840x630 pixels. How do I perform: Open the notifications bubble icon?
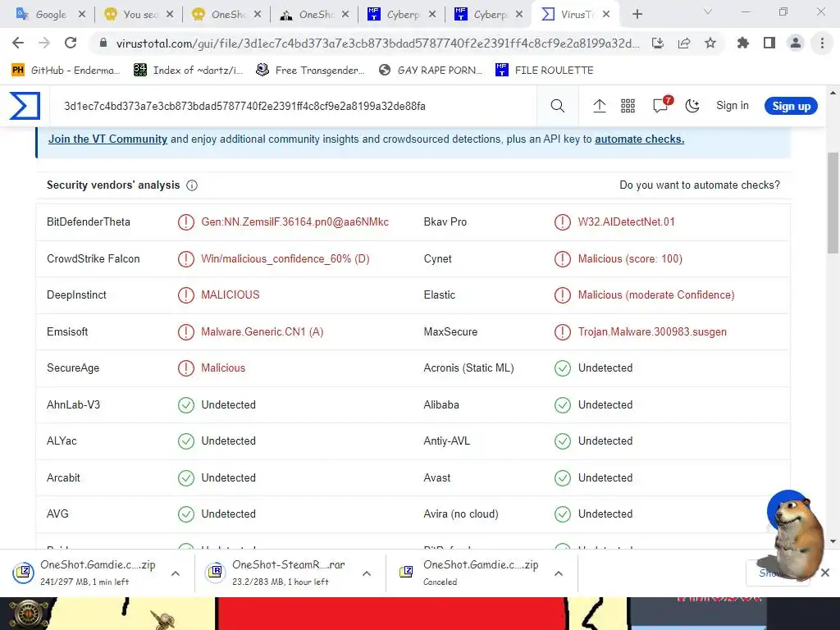(662, 105)
